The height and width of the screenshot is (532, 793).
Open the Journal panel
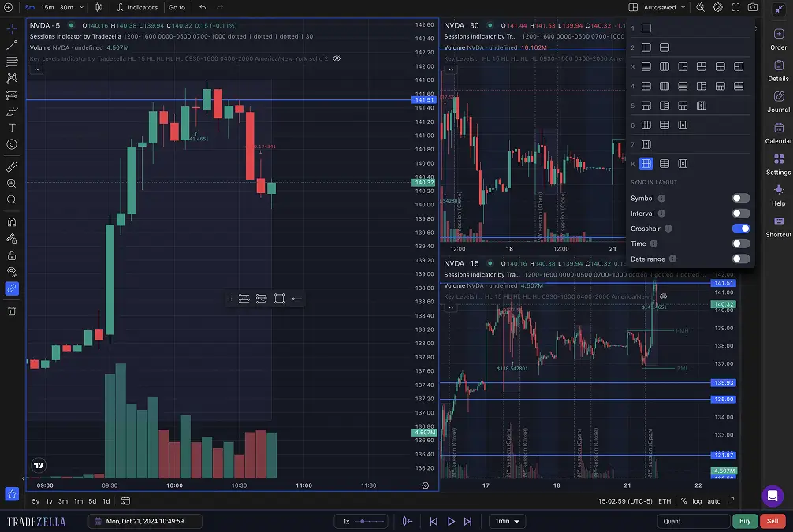point(779,102)
